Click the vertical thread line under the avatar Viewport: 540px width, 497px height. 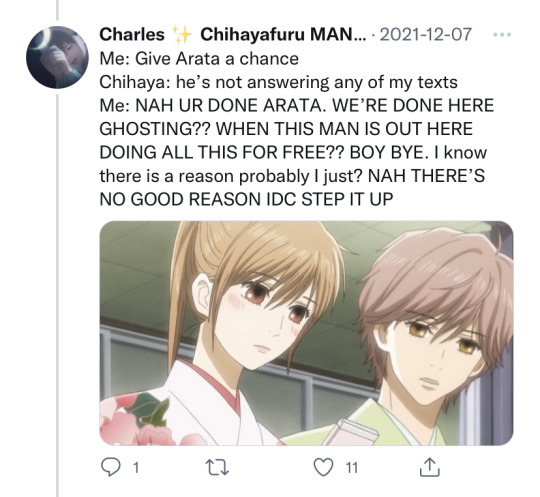click(58, 294)
